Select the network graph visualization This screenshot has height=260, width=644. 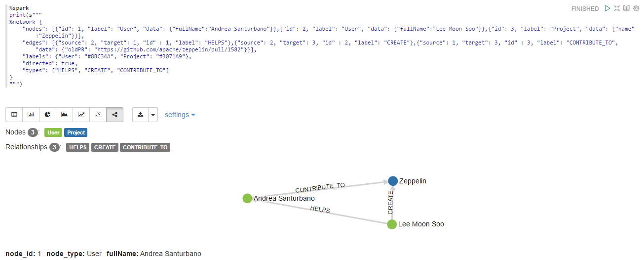pyautogui.click(x=114, y=115)
